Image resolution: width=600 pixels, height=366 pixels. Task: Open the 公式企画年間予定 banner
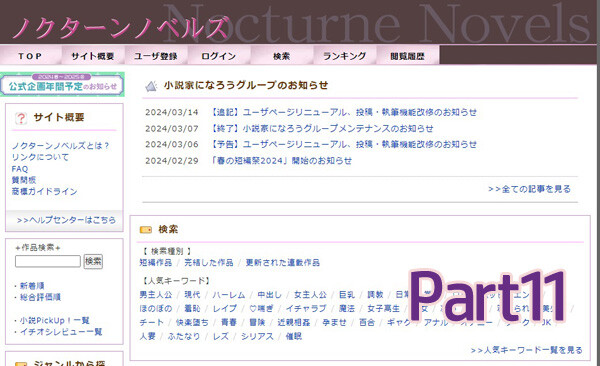62,84
